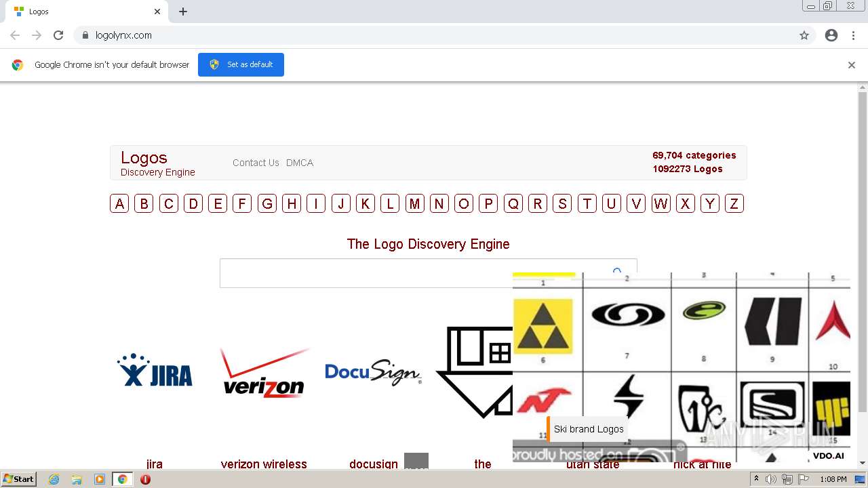This screenshot has width=868, height=488.
Task: Reload the page with the refresh icon
Action: pos(58,35)
